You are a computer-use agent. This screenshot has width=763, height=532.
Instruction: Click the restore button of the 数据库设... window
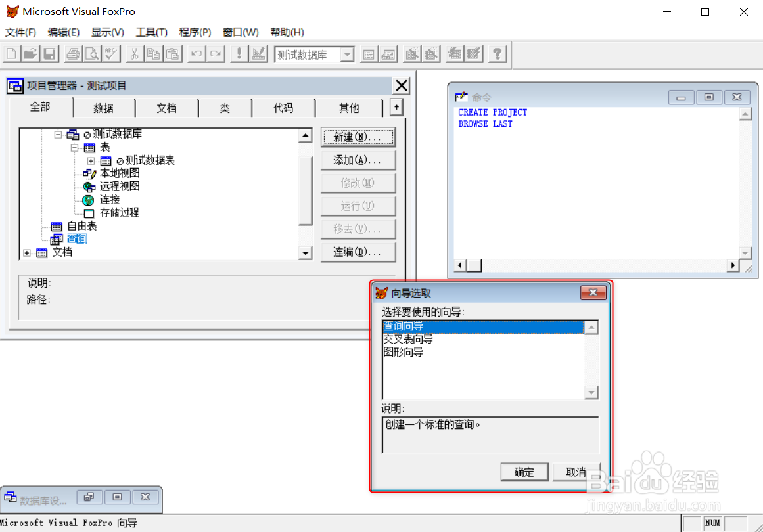pyautogui.click(x=89, y=497)
